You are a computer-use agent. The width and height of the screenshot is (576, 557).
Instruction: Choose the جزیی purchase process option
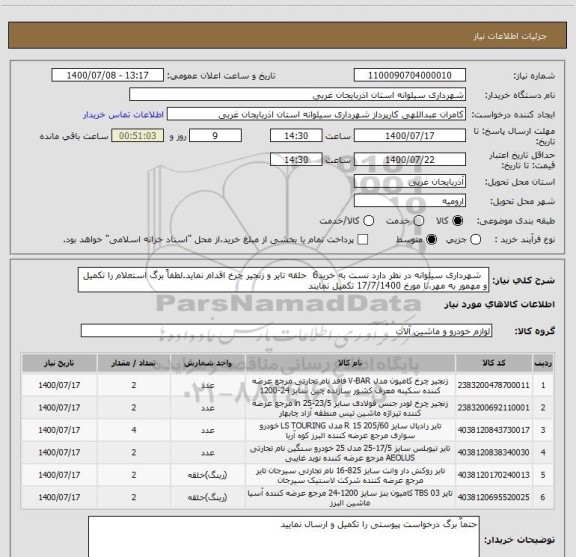[476, 240]
